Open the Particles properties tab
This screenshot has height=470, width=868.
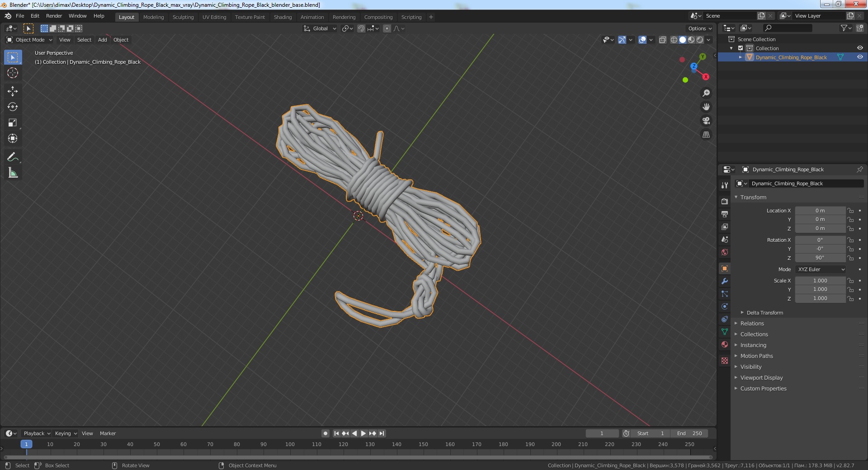click(725, 294)
